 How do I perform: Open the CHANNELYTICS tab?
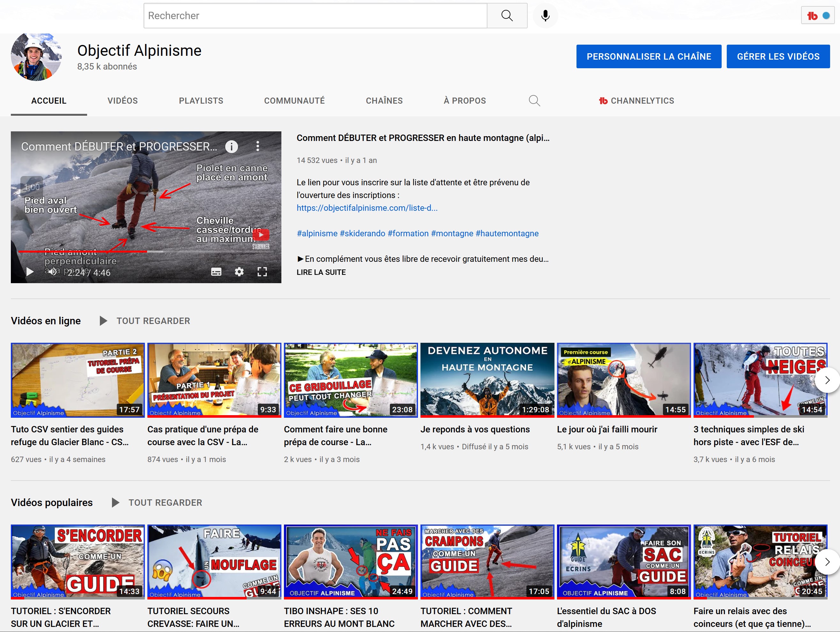click(636, 100)
